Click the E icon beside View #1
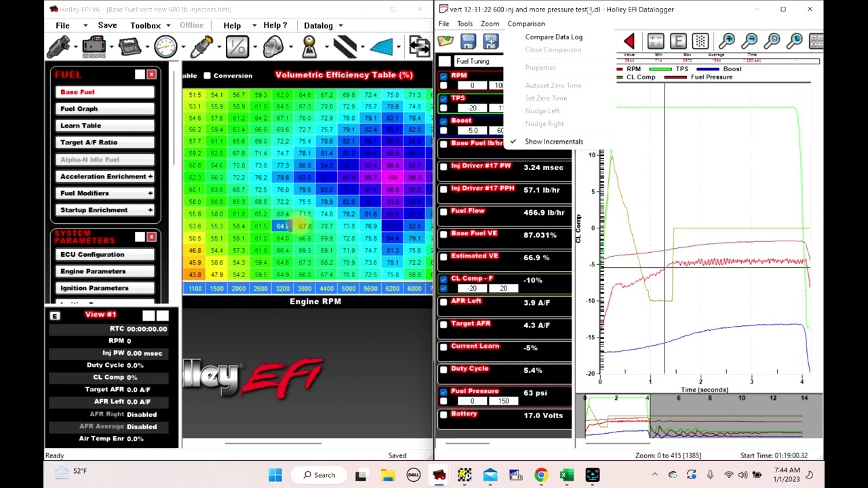Screen dimensions: 868x488 coord(55,316)
